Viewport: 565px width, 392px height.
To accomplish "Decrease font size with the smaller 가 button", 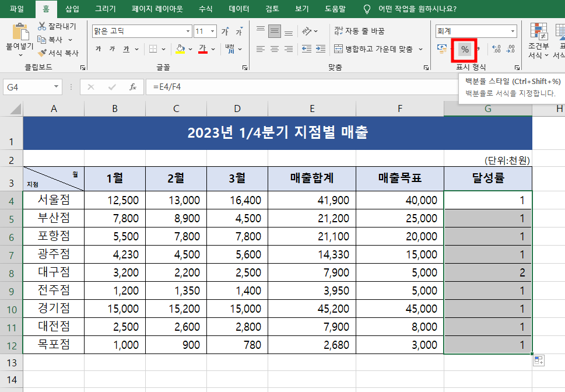I will click(239, 32).
